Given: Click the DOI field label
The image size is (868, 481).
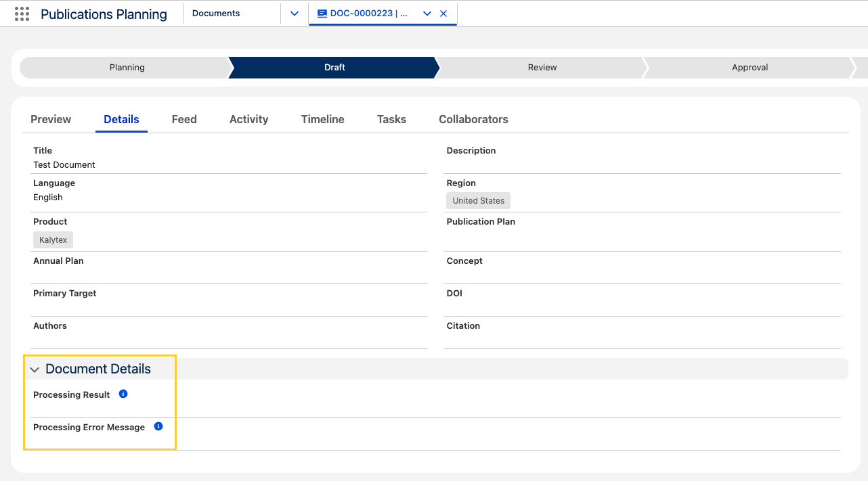Looking at the screenshot, I should click(x=454, y=293).
